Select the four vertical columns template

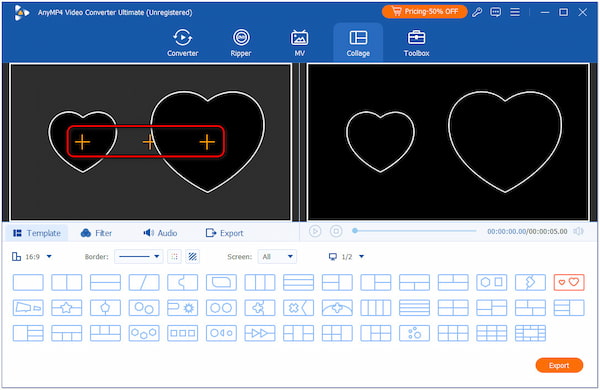pyautogui.click(x=376, y=308)
